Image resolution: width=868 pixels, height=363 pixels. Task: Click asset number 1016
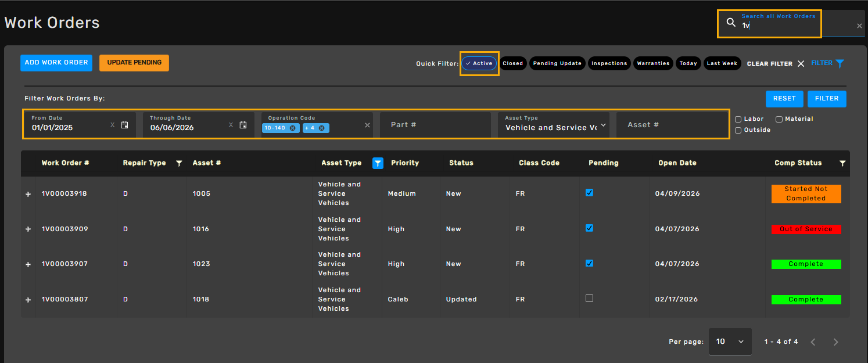pyautogui.click(x=201, y=229)
